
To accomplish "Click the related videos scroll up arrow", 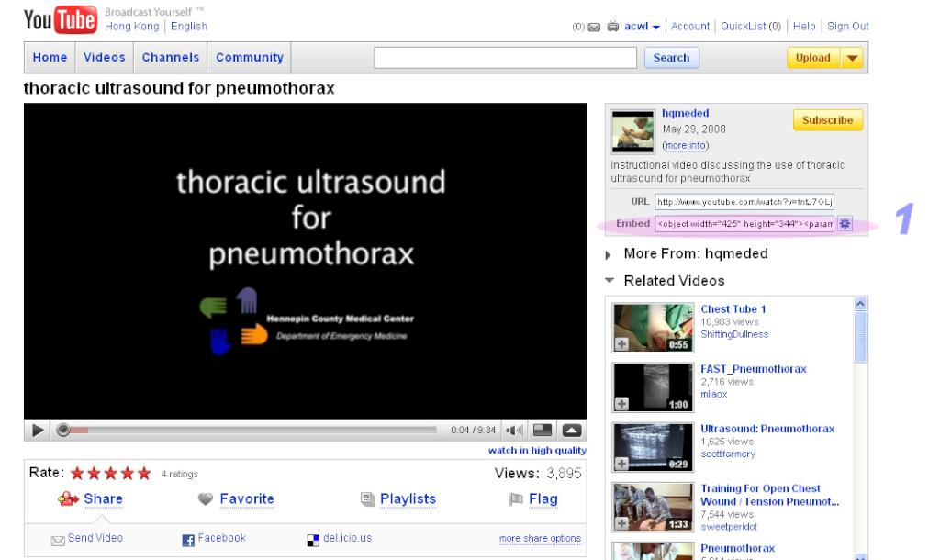I will (x=860, y=303).
